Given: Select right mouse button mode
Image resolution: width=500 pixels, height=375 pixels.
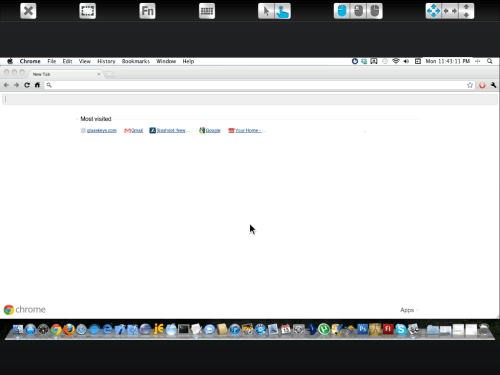Looking at the screenshot, I should click(375, 11).
